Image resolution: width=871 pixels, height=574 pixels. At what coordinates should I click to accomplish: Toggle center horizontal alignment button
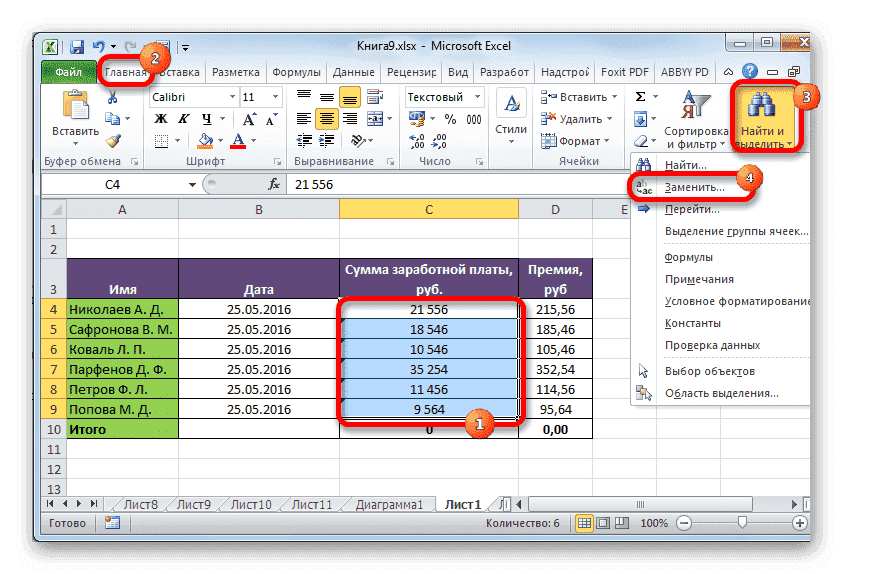coord(327,120)
